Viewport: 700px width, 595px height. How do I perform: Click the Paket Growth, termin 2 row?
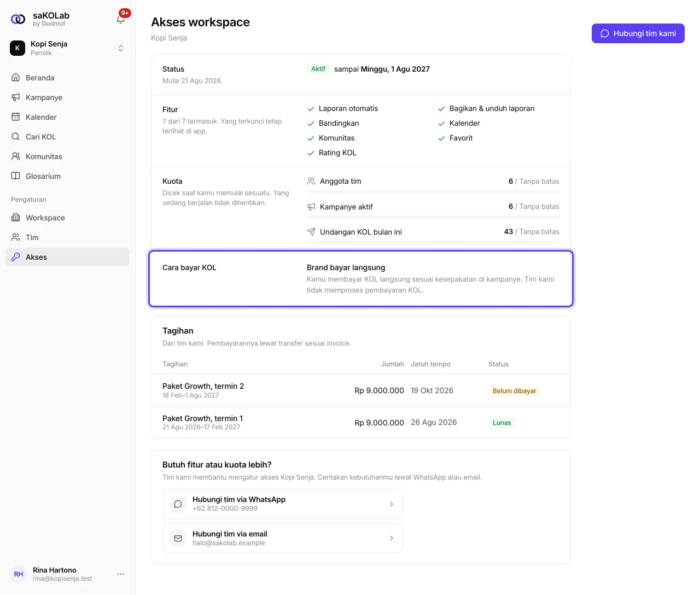[361, 390]
